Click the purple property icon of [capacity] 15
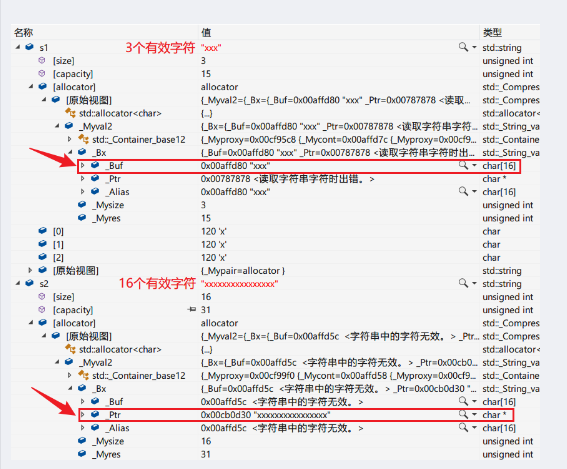 point(42,73)
